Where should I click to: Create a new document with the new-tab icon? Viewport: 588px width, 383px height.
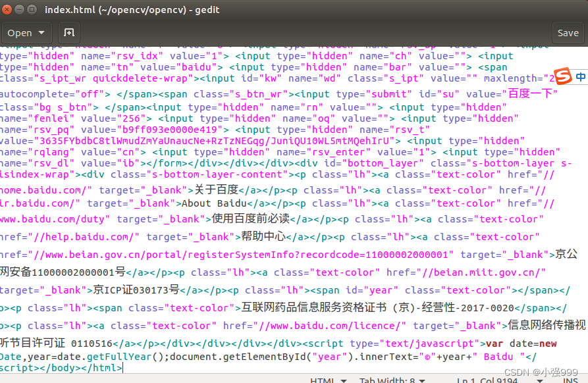click(x=69, y=33)
